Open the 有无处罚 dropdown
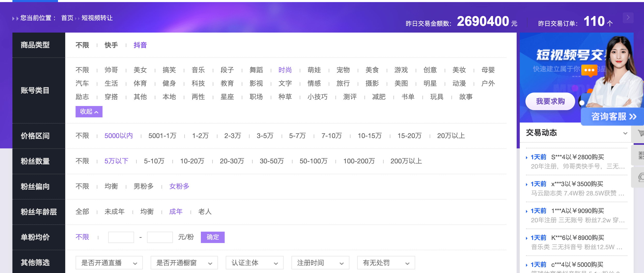Viewport: 644px width, 273px height. [x=386, y=263]
